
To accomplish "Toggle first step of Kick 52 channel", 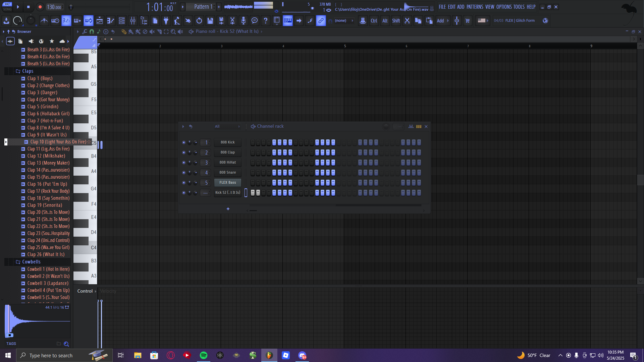I will (253, 193).
